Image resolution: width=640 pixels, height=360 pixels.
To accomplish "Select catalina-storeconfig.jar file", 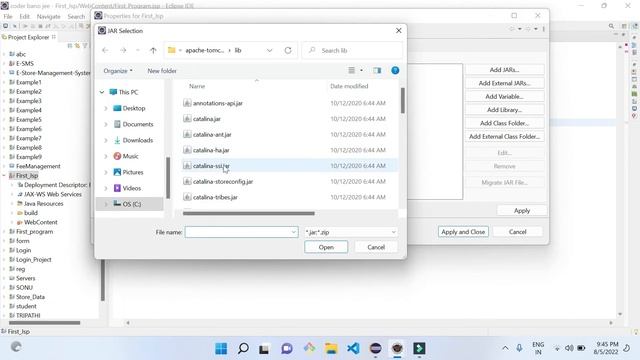I will (x=223, y=181).
